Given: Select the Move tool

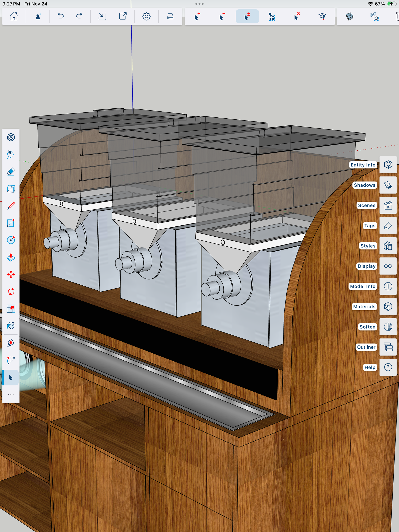Looking at the screenshot, I should [11, 274].
